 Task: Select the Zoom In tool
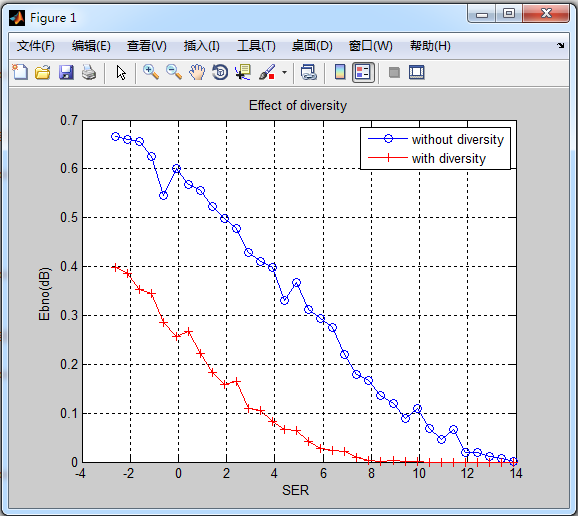tap(151, 72)
